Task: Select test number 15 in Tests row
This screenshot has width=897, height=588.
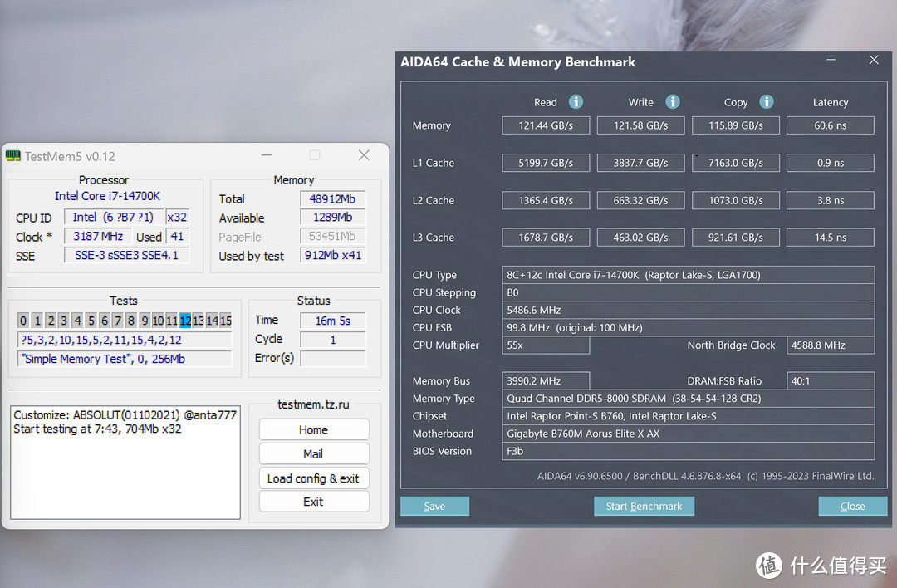Action: pos(226,321)
